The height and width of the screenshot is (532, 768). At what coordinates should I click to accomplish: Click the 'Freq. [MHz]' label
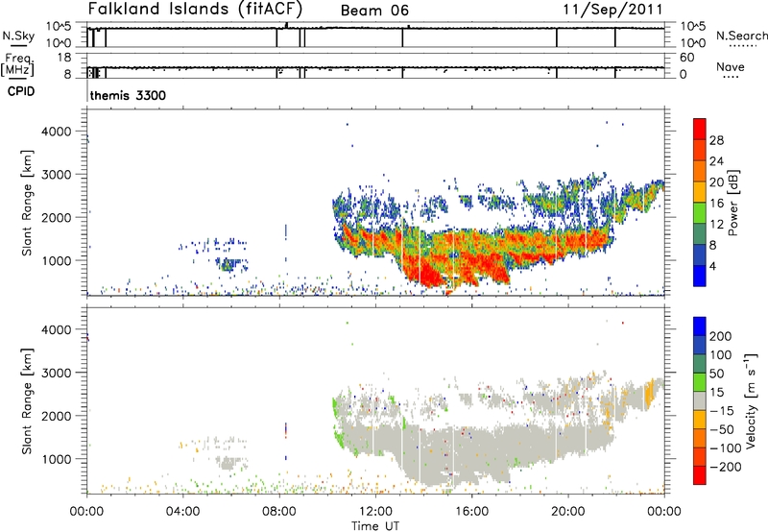pyautogui.click(x=17, y=64)
